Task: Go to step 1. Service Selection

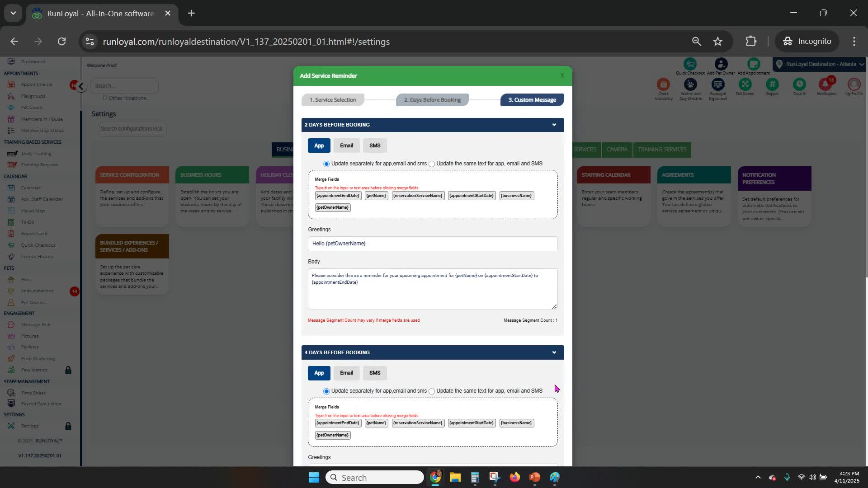Action: coord(333,100)
